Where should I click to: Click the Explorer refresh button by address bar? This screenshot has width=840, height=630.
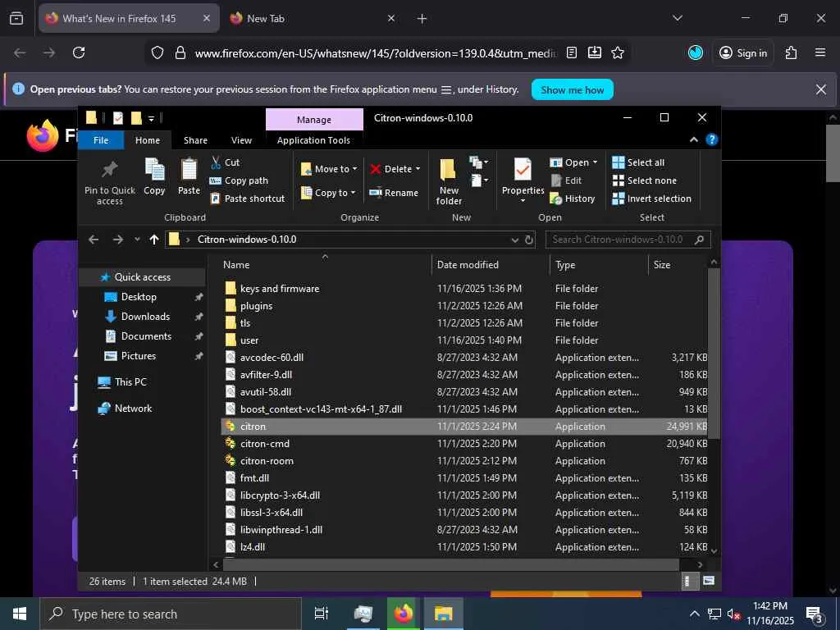(529, 240)
